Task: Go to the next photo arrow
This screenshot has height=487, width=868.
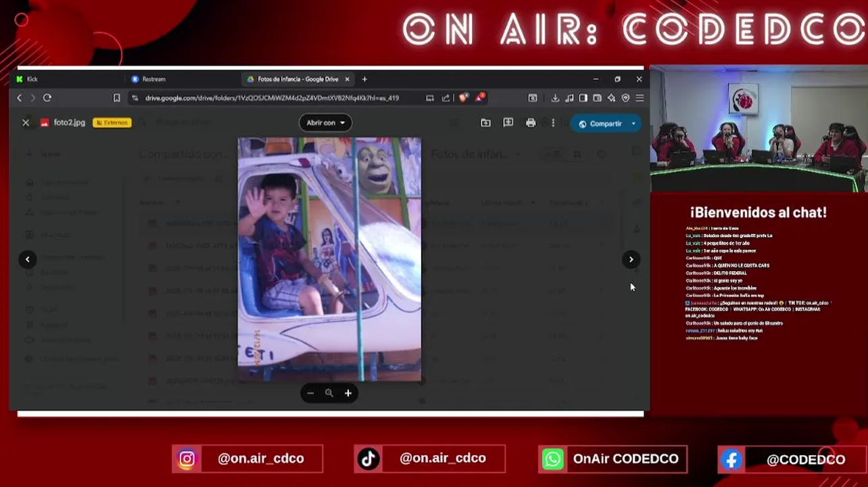Action: point(631,259)
